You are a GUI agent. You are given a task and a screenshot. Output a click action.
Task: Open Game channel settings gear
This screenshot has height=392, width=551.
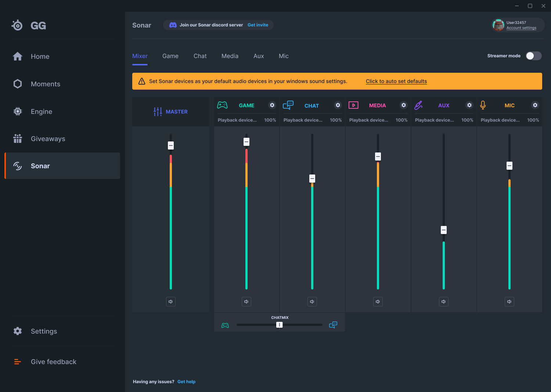tap(272, 105)
